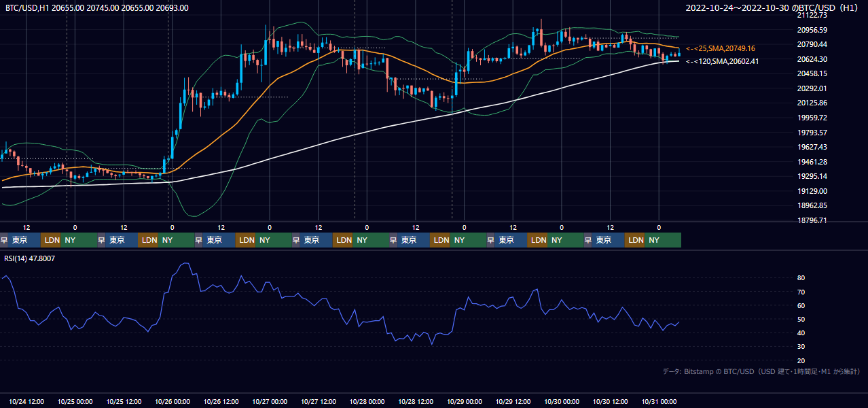The image size is (868, 408).
Task: Click the 10/30 12:00 time axis label
Action: click(611, 402)
